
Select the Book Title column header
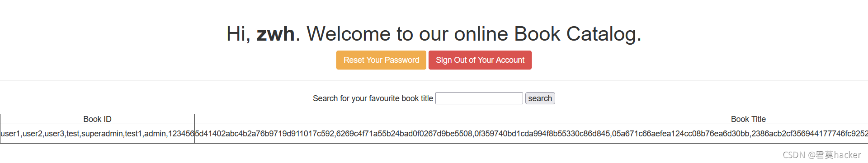(x=748, y=119)
